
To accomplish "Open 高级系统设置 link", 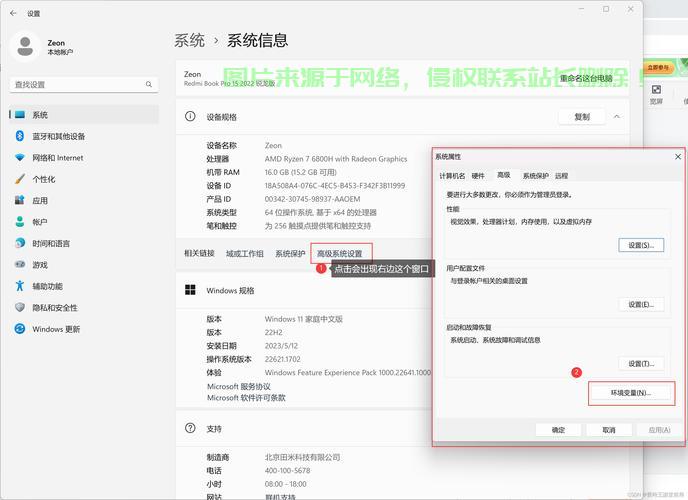I will [x=340, y=254].
